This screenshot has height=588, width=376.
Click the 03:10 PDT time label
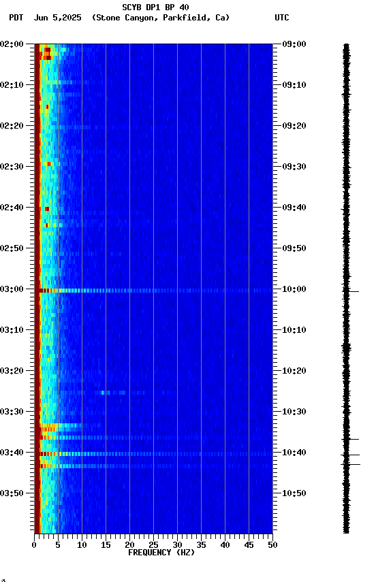12,330
